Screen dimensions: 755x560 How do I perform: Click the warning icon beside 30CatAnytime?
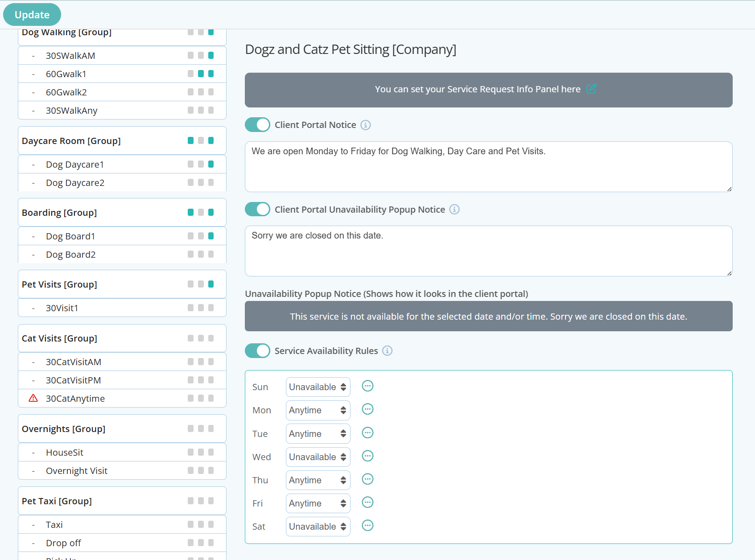coord(33,398)
